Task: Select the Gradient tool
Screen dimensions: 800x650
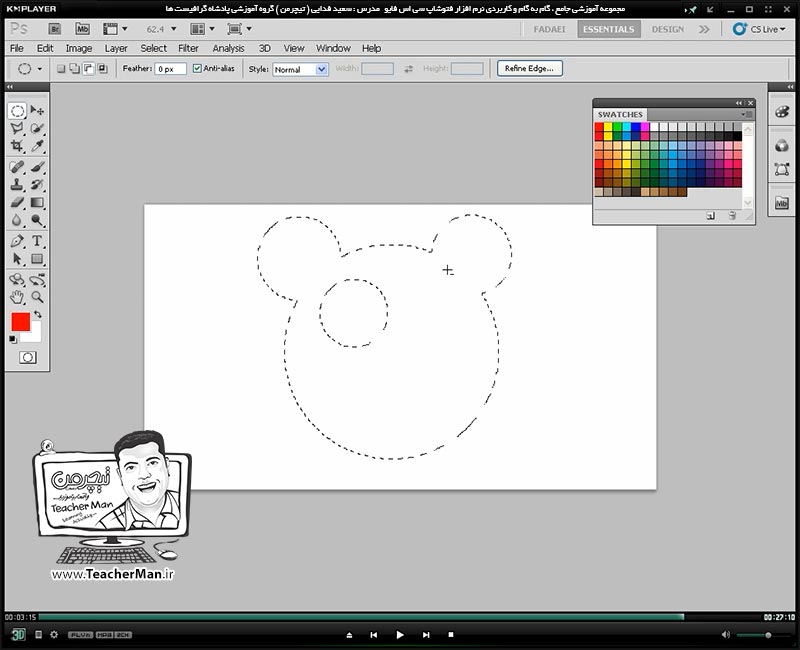Action: click(37, 202)
